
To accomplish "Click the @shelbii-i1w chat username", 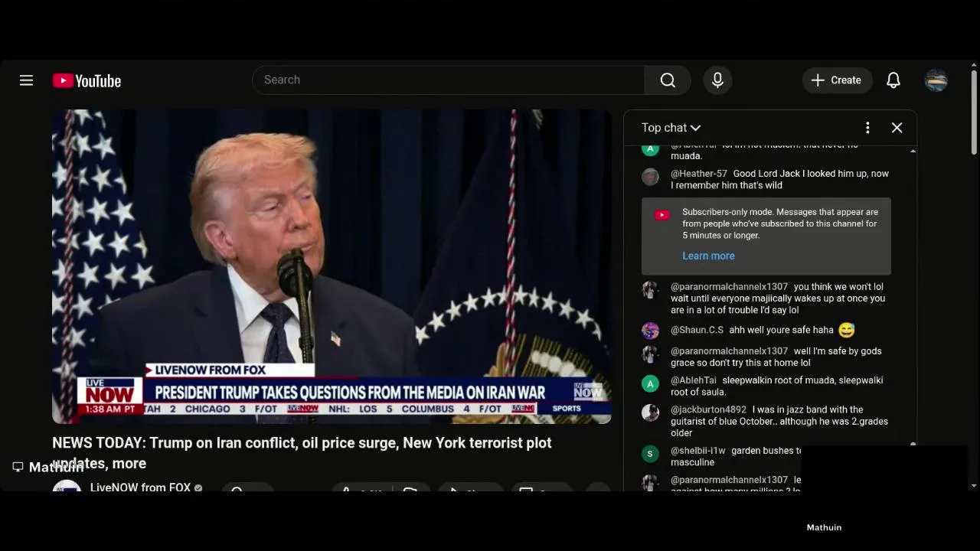I will [697, 451].
